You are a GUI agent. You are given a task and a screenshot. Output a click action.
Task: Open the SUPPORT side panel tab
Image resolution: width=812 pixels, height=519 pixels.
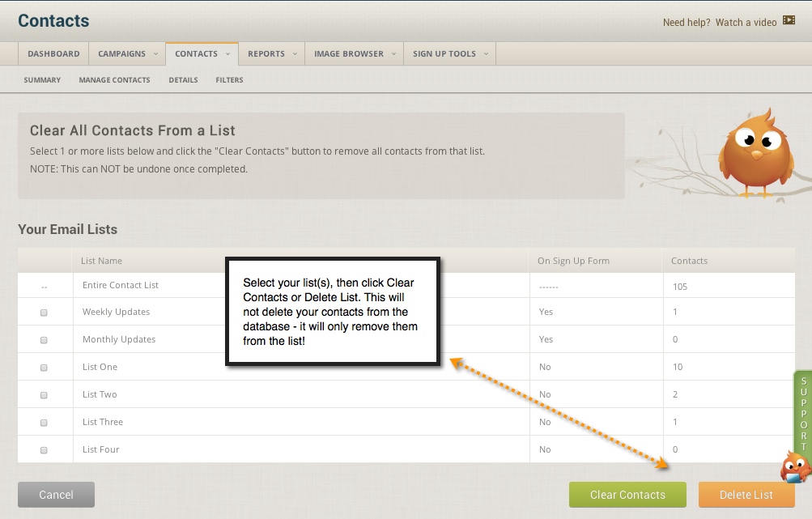(803, 415)
